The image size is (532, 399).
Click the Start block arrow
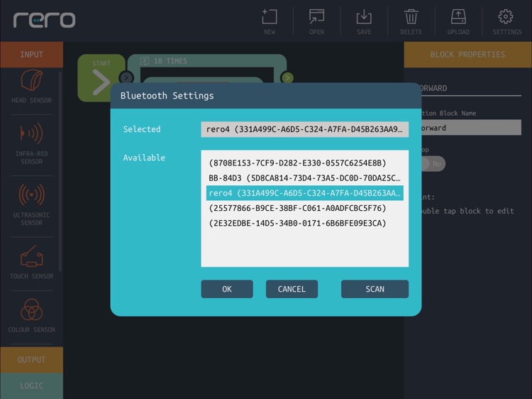coord(101,82)
